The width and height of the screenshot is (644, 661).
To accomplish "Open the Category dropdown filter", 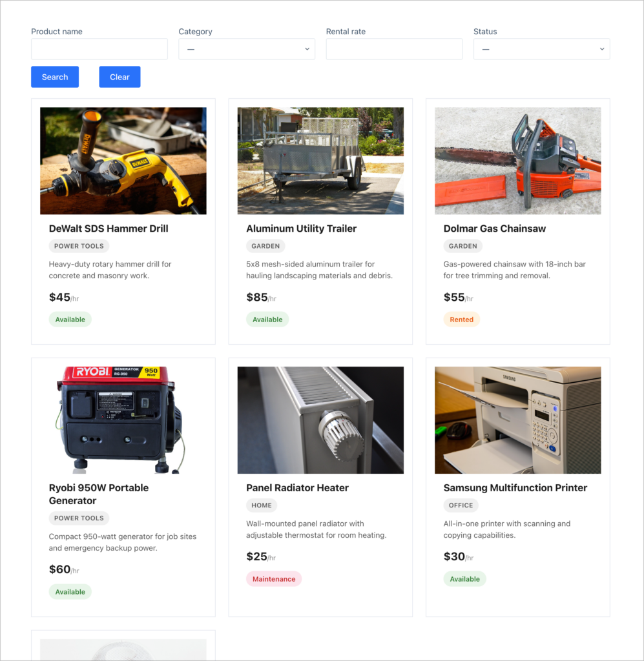I will 246,48.
